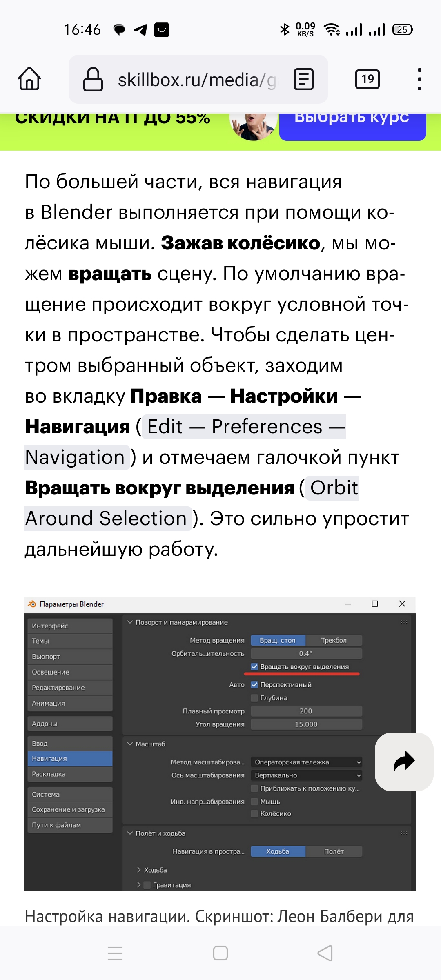The height and width of the screenshot is (980, 441).
Task: Enable the Колёсико invert checkbox
Action: [x=254, y=814]
